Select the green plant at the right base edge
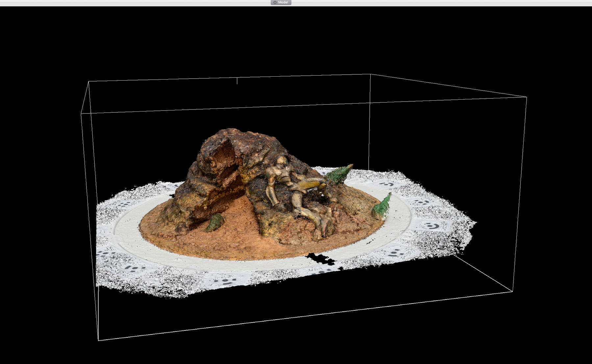The image size is (592, 364). pyautogui.click(x=383, y=205)
